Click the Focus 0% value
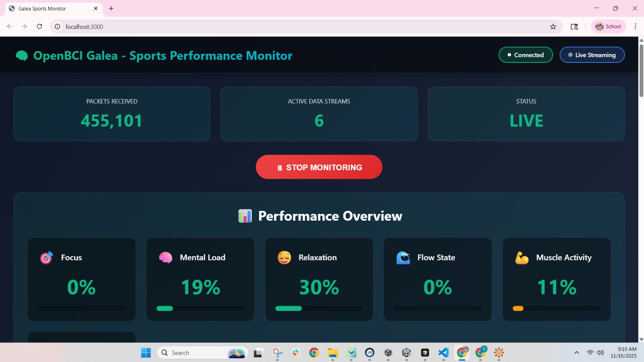The width and height of the screenshot is (644, 362). click(x=82, y=287)
